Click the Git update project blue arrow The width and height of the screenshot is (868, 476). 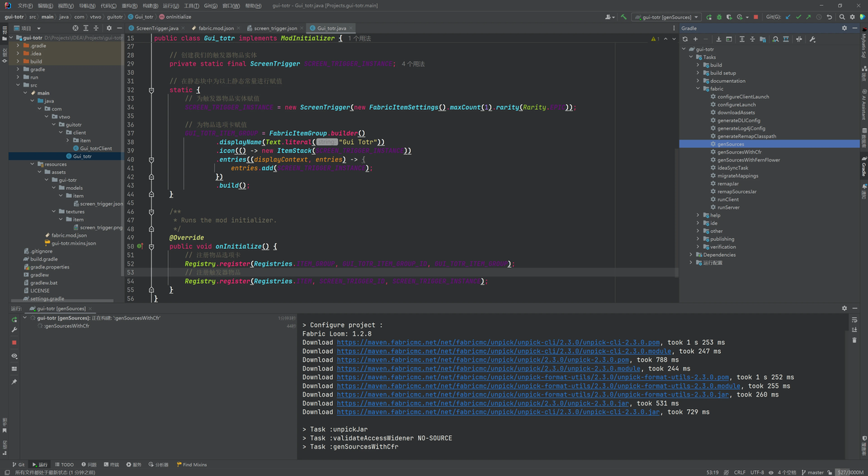coord(788,17)
